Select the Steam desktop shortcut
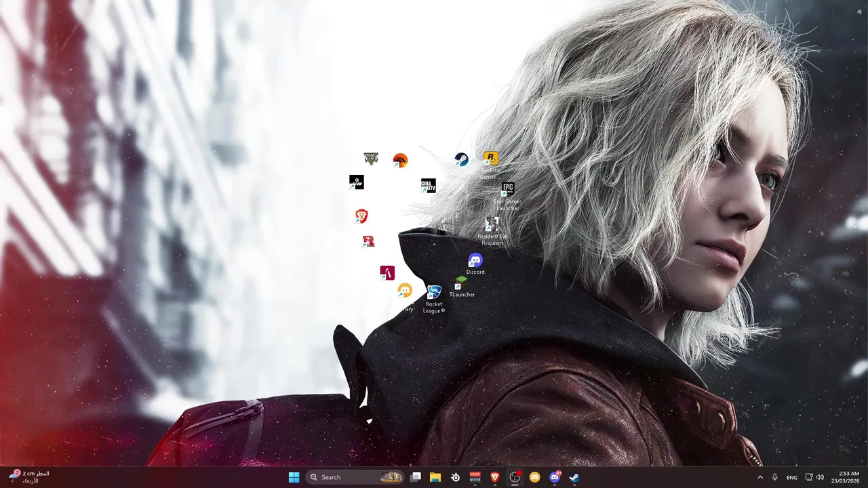Image resolution: width=868 pixels, height=488 pixels. [x=461, y=160]
